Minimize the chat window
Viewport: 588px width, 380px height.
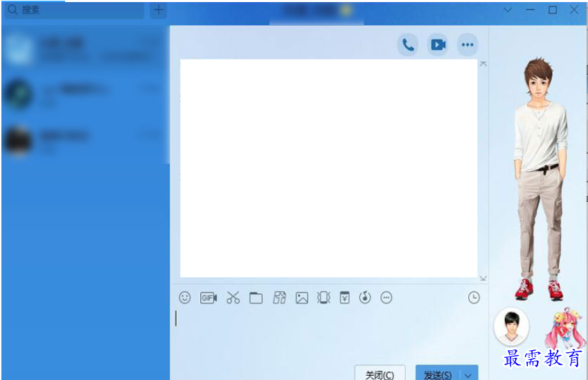pyautogui.click(x=531, y=10)
